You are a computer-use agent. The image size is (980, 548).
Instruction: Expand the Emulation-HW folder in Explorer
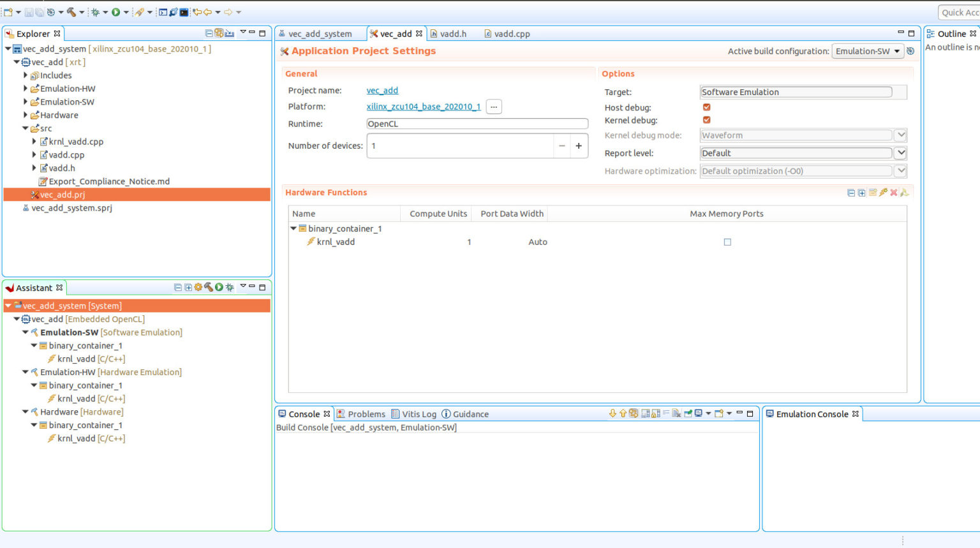tap(26, 89)
